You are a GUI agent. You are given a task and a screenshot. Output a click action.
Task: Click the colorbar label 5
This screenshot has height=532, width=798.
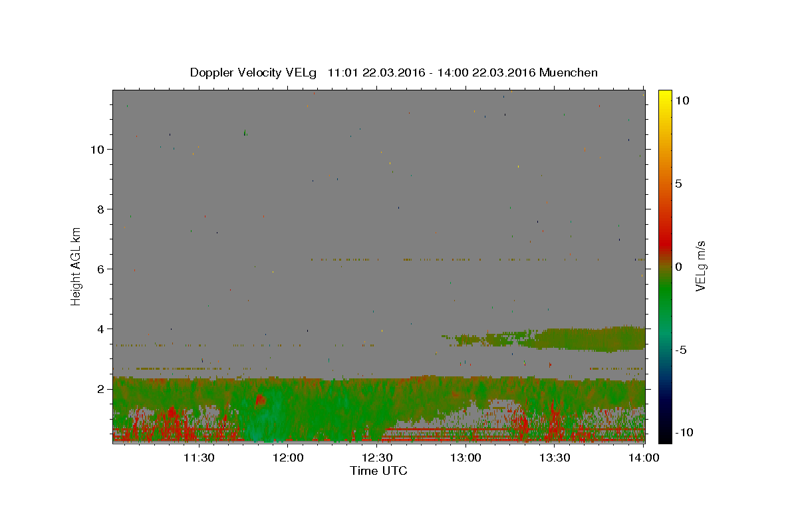click(x=678, y=184)
